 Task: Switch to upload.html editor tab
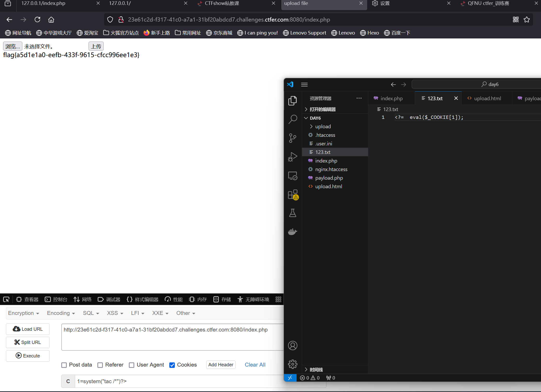[487, 98]
